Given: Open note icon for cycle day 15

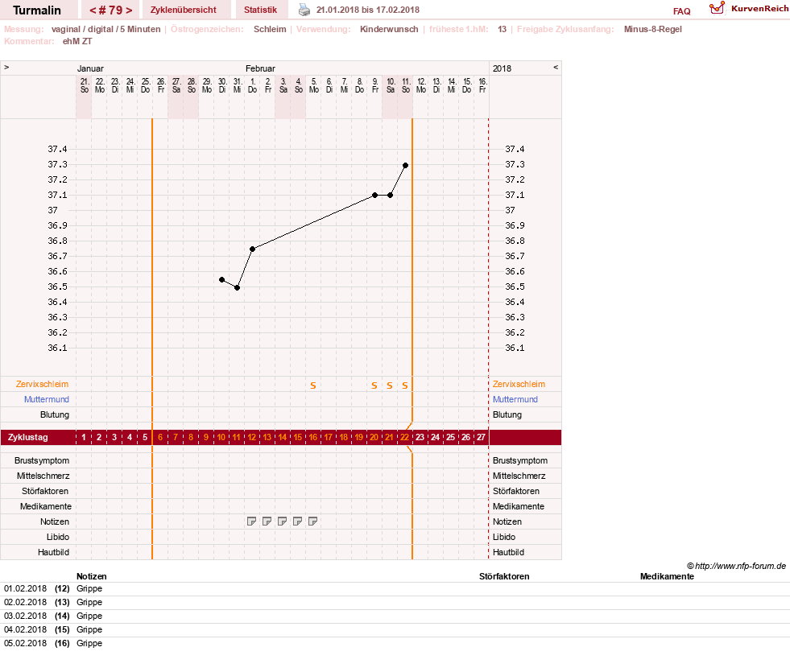Looking at the screenshot, I should [297, 522].
